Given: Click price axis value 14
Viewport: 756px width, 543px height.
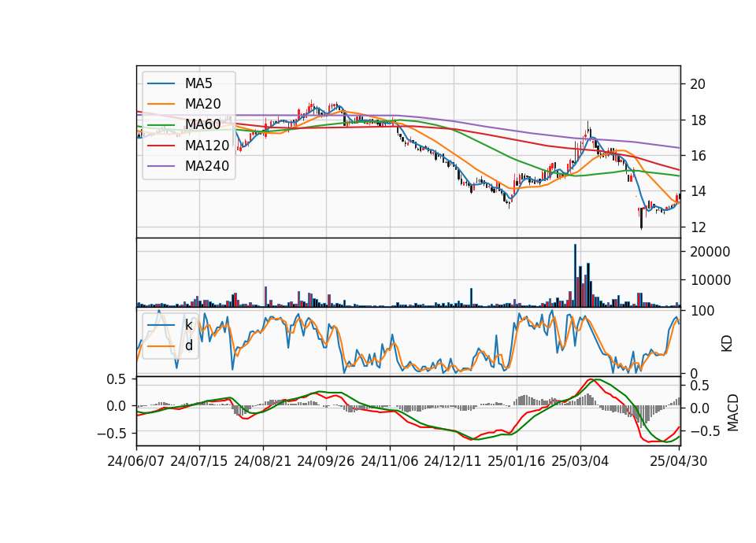Looking at the screenshot, I should coord(698,192).
